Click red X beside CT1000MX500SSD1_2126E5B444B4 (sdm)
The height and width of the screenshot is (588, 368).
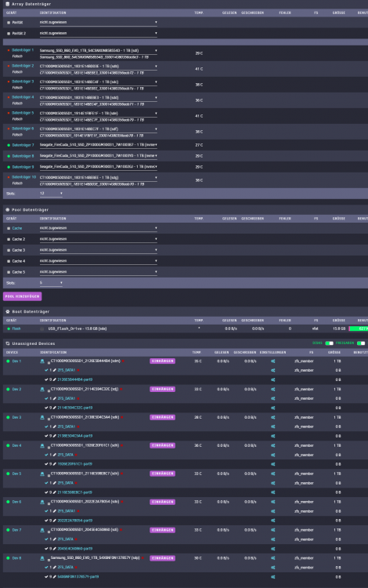pyautogui.click(x=123, y=361)
